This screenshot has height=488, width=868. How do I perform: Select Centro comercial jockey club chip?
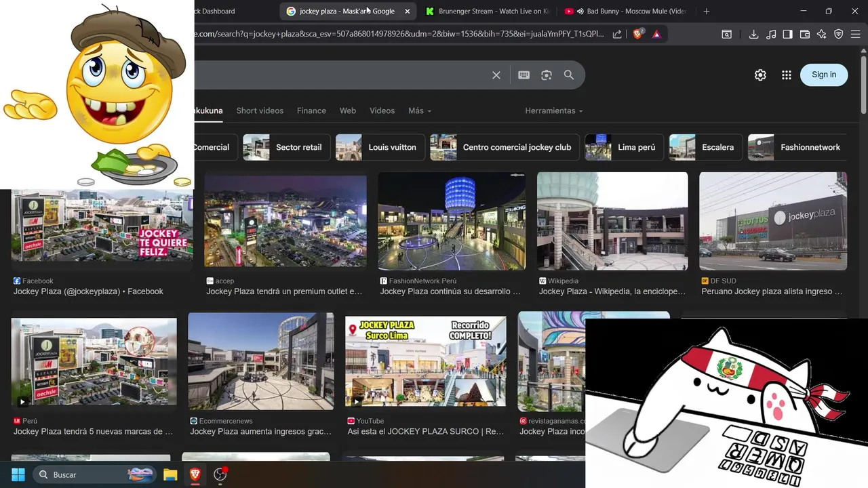coord(505,147)
